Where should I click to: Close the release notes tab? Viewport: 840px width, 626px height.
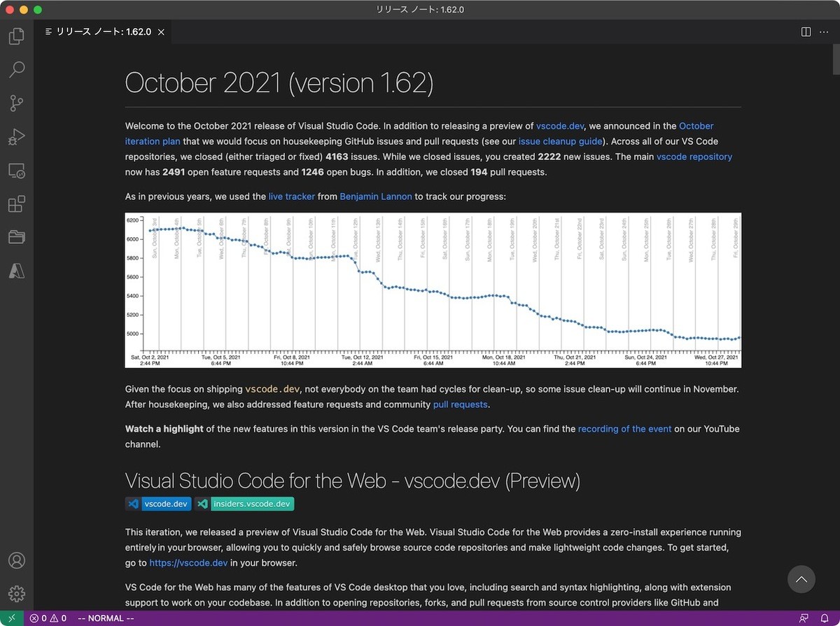point(160,31)
